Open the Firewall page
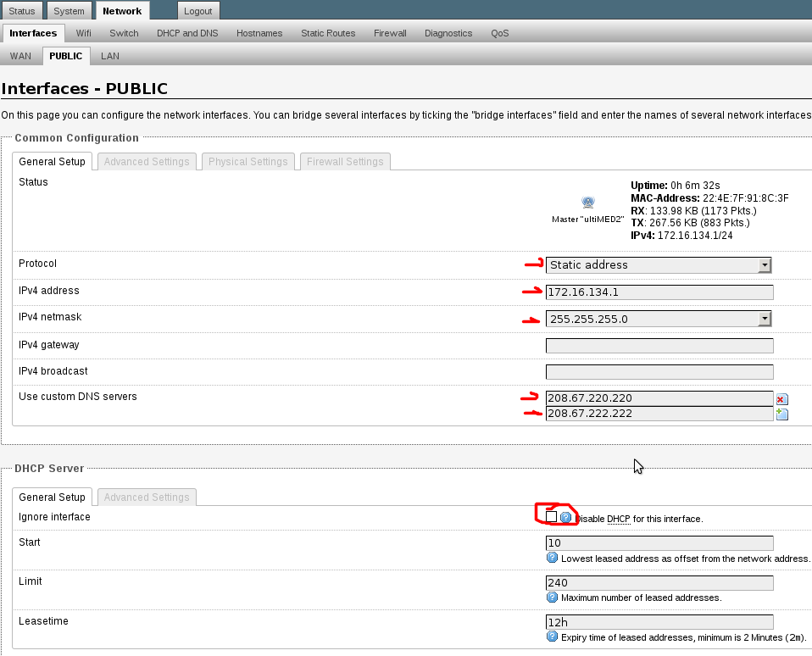 coord(390,33)
